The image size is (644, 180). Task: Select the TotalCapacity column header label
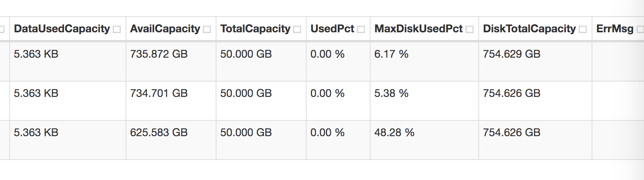(255, 29)
